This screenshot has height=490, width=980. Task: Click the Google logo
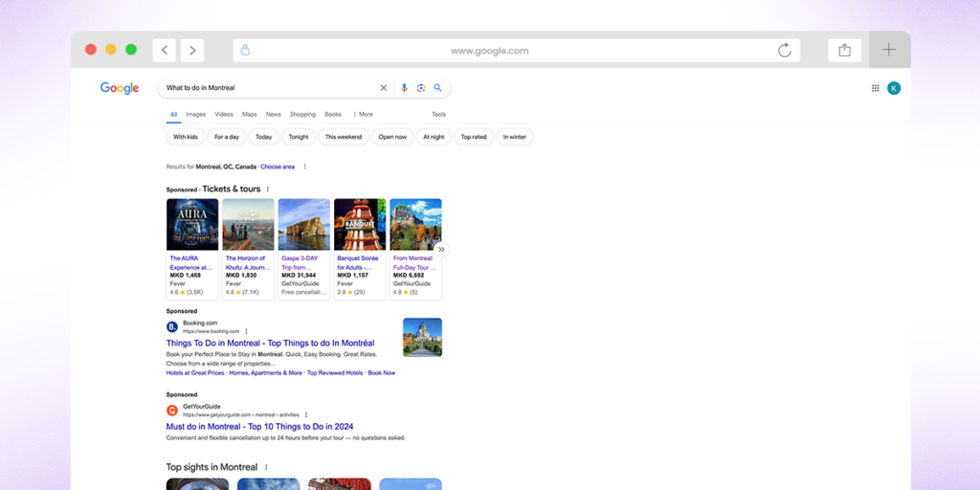click(120, 88)
